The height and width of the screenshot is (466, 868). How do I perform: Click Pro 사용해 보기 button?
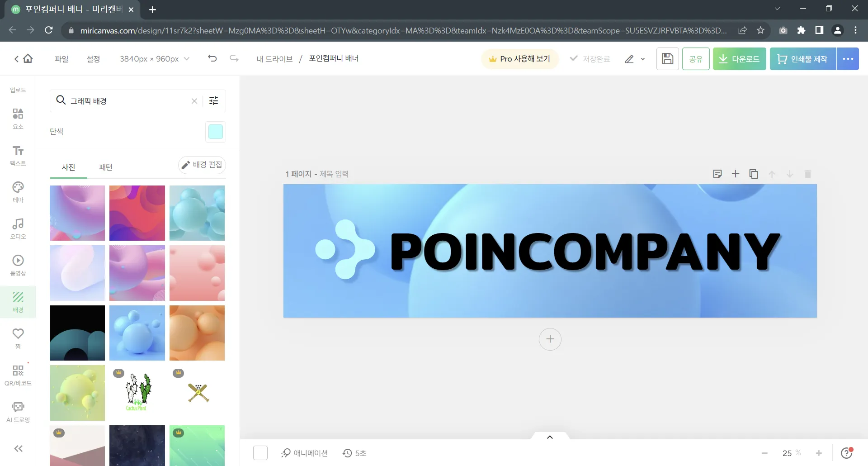(520, 59)
